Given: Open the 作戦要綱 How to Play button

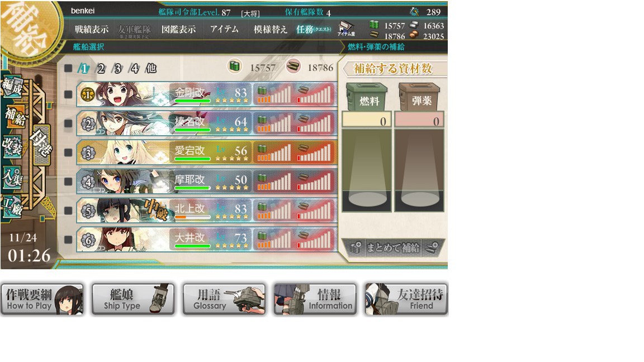Looking at the screenshot, I should (42, 299).
